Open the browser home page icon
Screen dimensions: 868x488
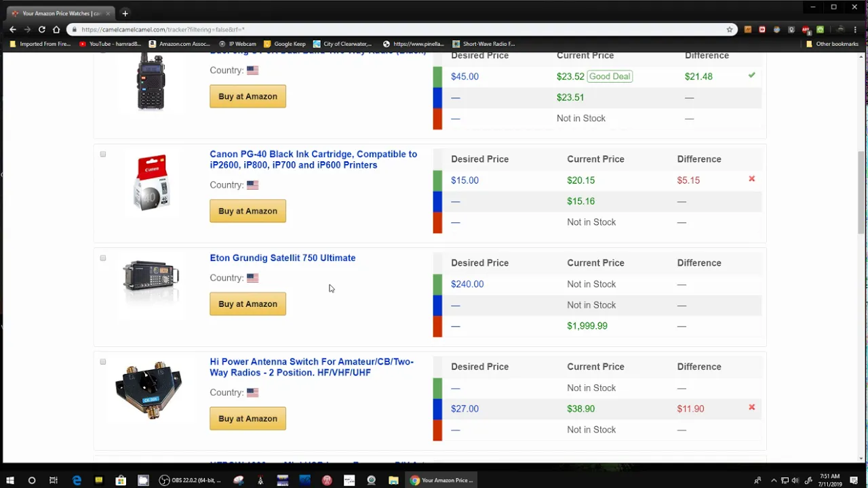tap(56, 29)
